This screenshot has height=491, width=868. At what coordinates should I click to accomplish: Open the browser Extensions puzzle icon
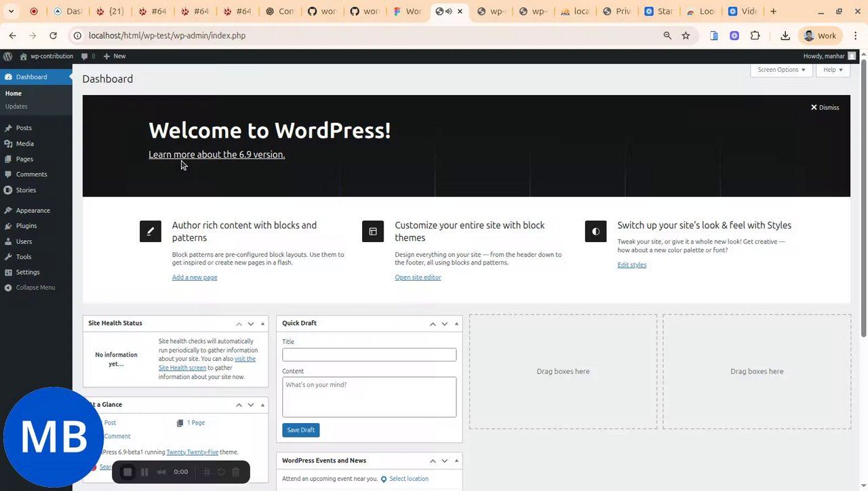coord(755,35)
